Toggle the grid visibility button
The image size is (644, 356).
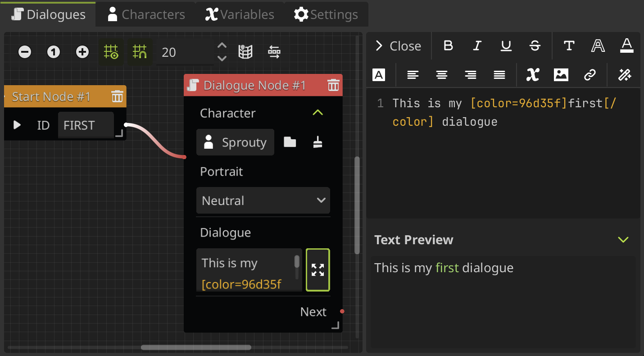pos(111,52)
